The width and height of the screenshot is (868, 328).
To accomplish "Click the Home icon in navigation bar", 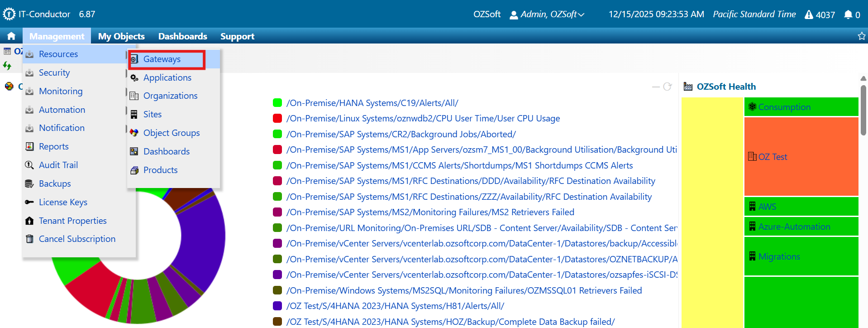I will pyautogui.click(x=11, y=36).
